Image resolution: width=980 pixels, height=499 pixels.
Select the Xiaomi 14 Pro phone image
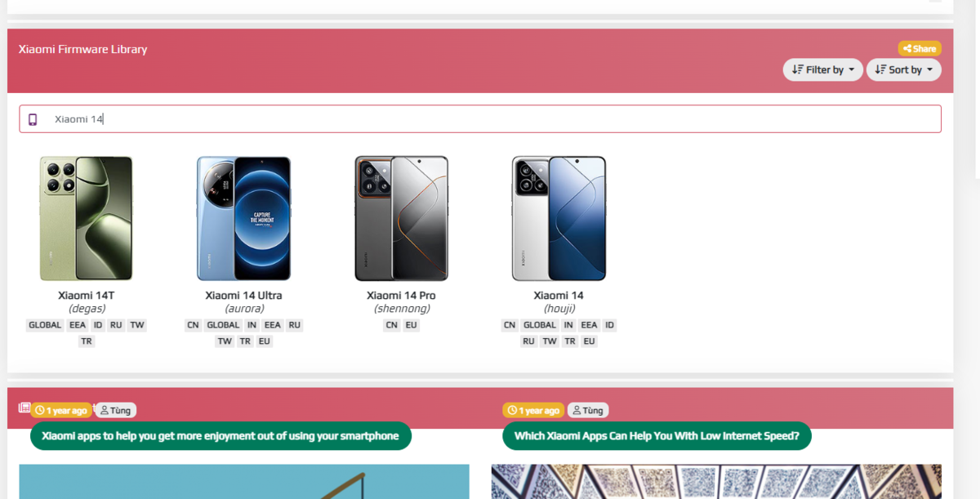tap(401, 218)
